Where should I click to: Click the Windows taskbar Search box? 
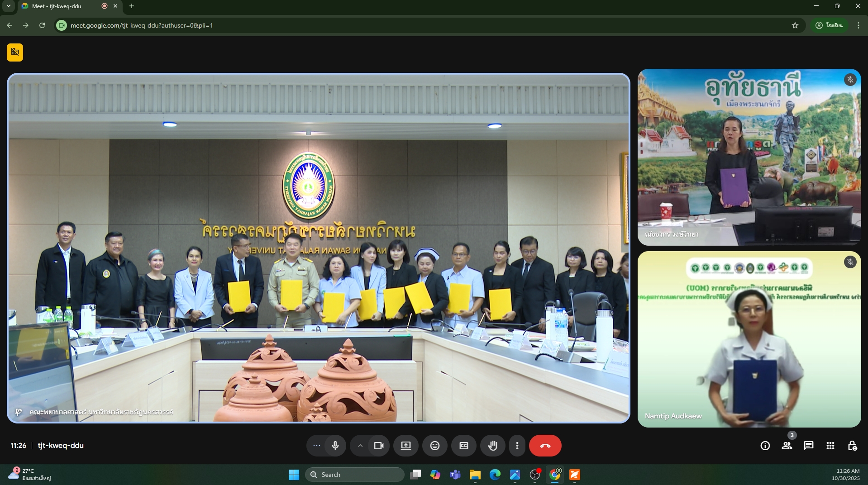355,475
